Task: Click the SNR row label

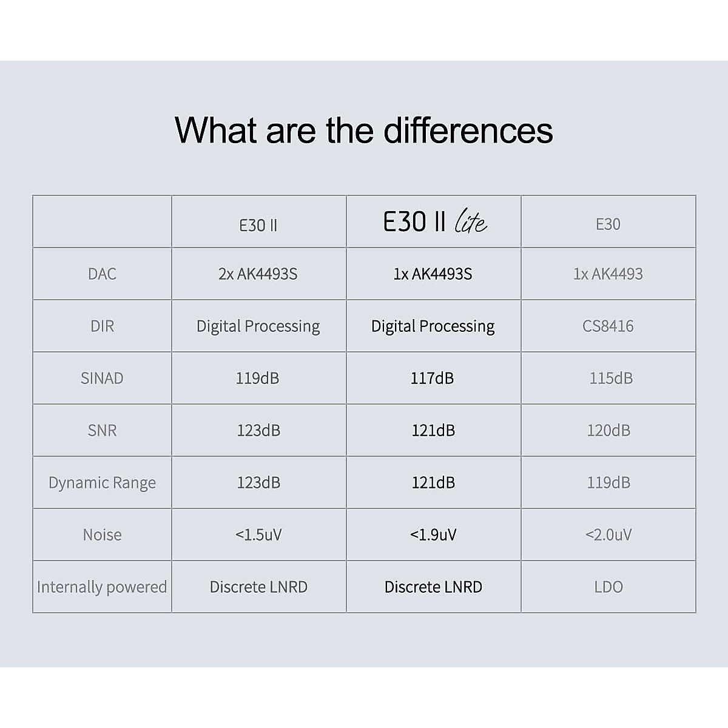Action: point(102,431)
